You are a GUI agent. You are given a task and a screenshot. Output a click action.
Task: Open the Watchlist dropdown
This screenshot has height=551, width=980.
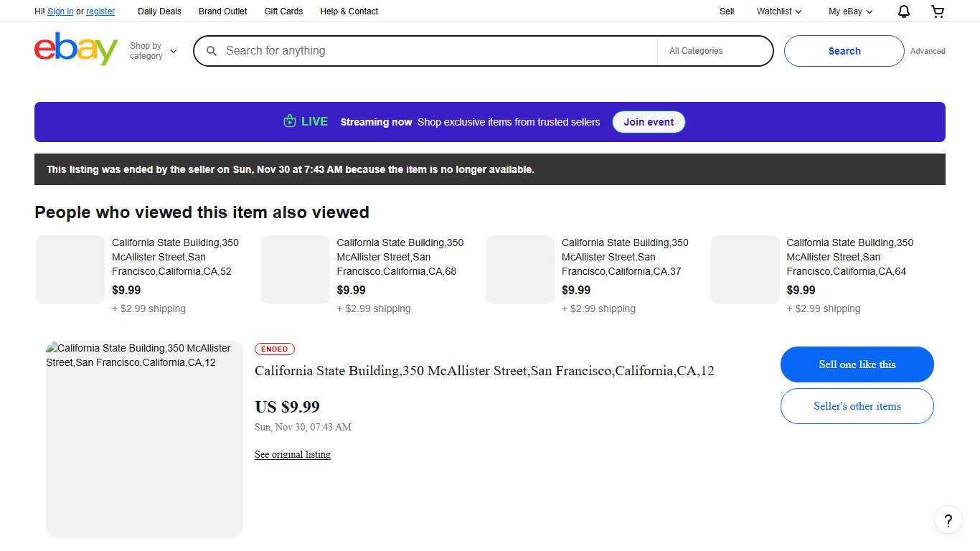coord(778,11)
